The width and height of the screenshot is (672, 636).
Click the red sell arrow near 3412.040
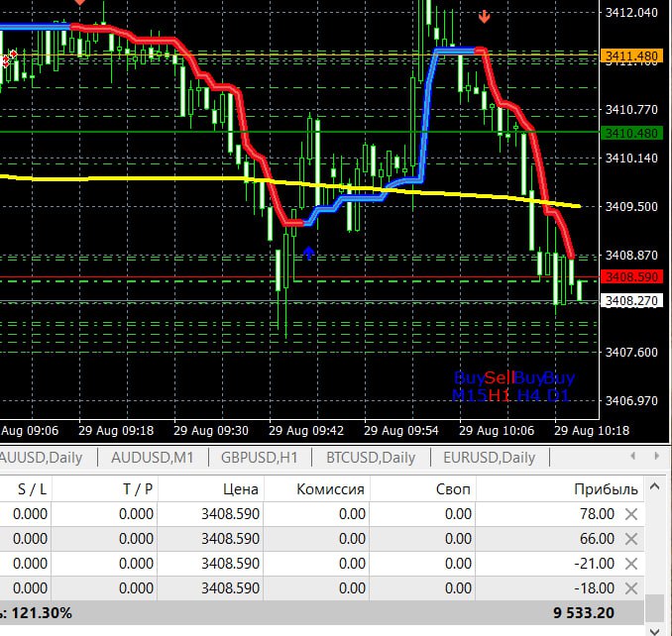point(485,17)
